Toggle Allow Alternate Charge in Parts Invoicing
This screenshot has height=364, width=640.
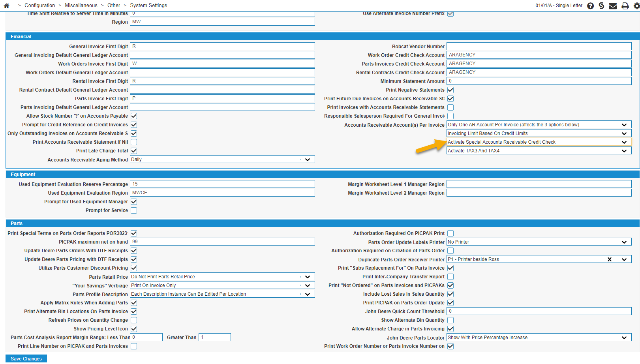[x=450, y=329]
